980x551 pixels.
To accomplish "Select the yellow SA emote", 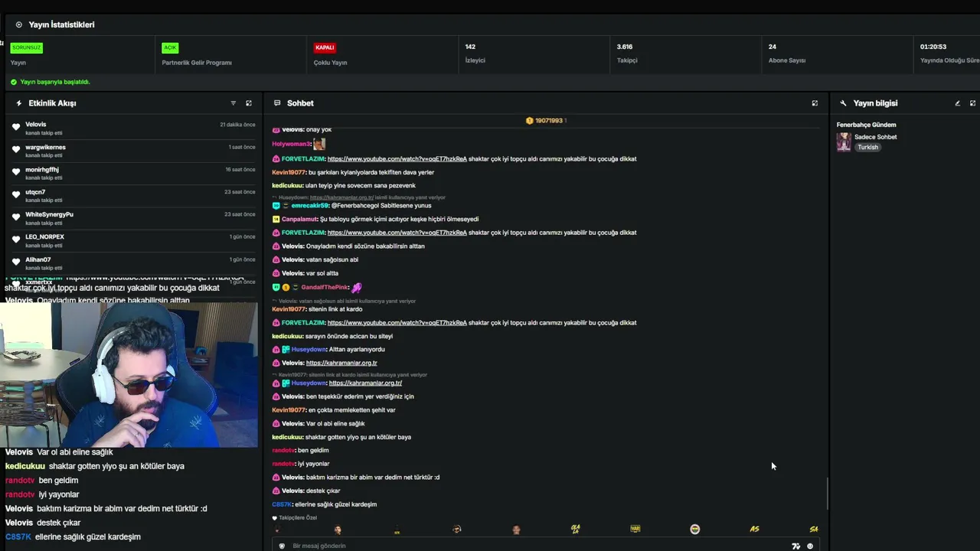I will pos(814,529).
